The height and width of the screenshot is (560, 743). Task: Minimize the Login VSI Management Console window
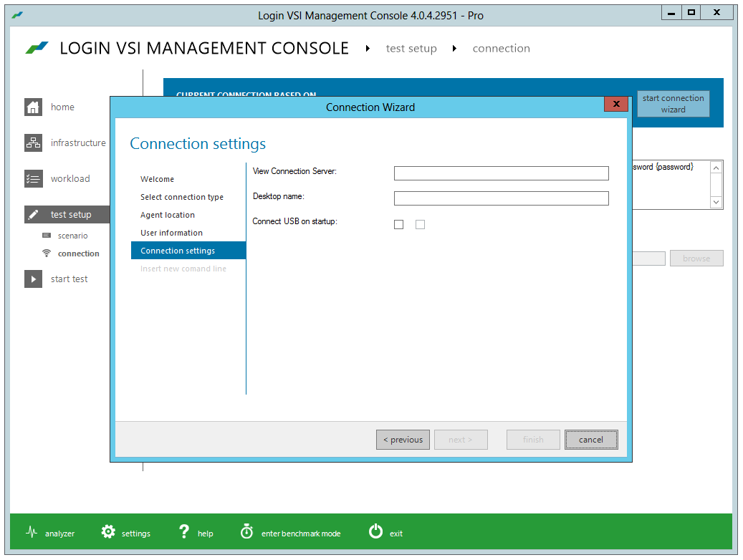pos(671,13)
